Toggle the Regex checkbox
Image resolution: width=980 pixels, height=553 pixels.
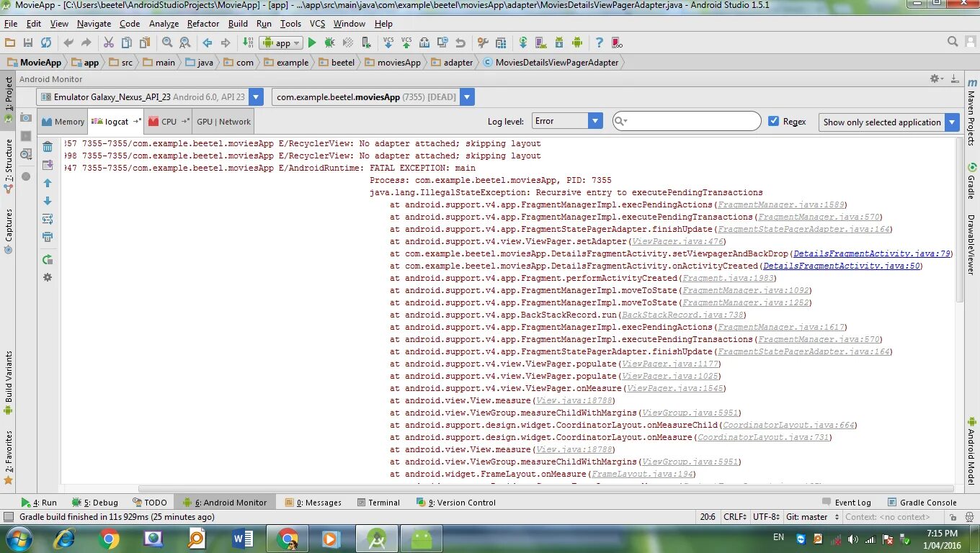pos(774,121)
